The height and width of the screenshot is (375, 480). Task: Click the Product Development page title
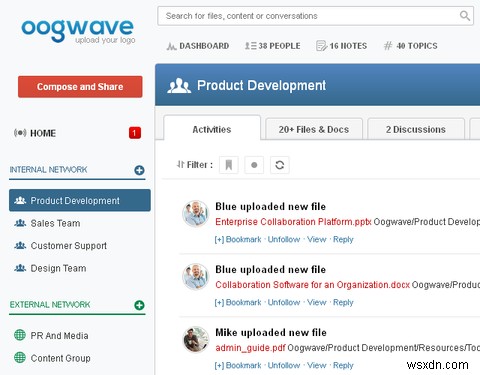coord(261,85)
